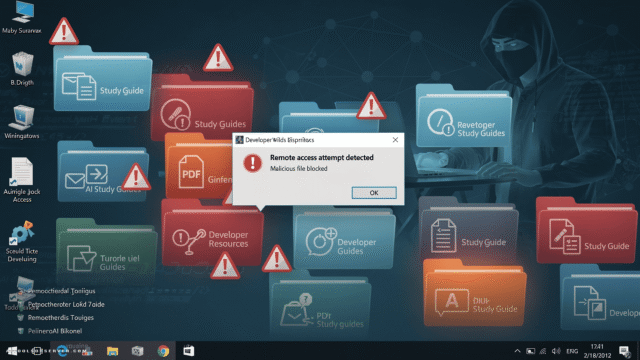Viewport: 640px width, 360px height.
Task: Open the Auingle Jock Access document shortcut
Action: (22, 180)
